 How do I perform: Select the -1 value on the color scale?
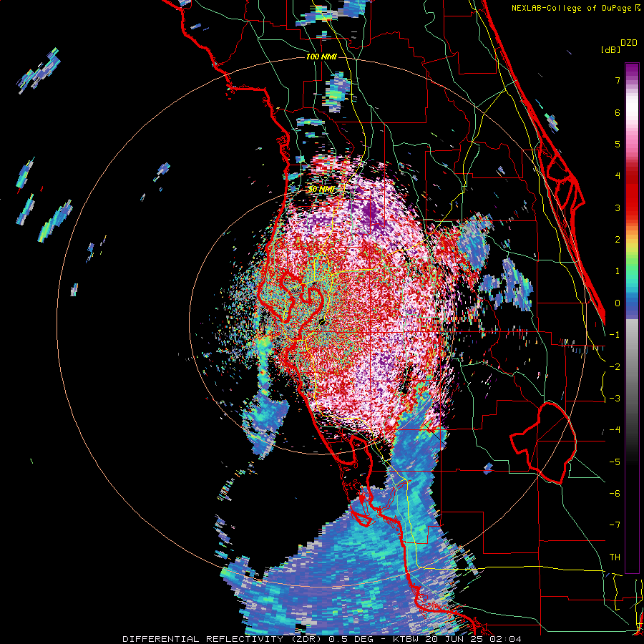[x=615, y=335]
